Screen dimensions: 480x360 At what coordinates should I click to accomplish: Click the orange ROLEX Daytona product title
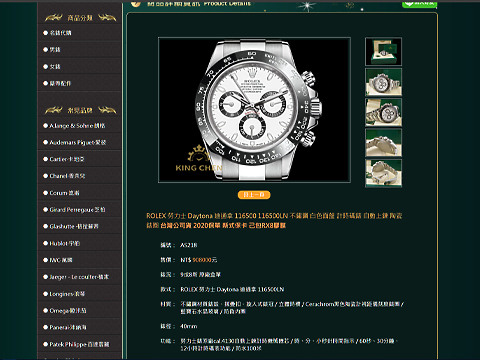click(274, 221)
